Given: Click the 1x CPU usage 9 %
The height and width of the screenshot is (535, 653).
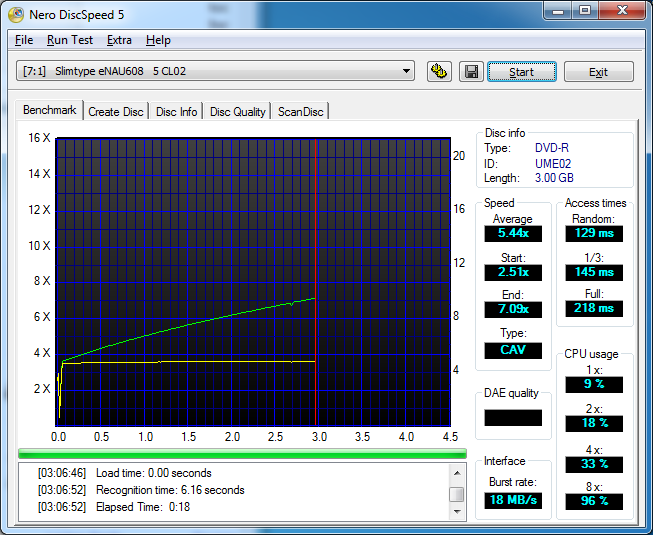Looking at the screenshot, I should click(594, 384).
